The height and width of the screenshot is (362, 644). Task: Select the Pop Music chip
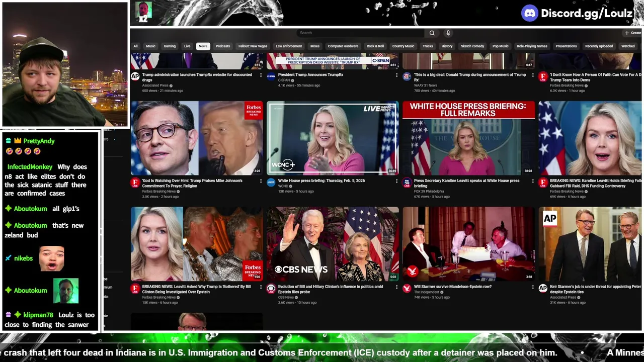(x=501, y=46)
